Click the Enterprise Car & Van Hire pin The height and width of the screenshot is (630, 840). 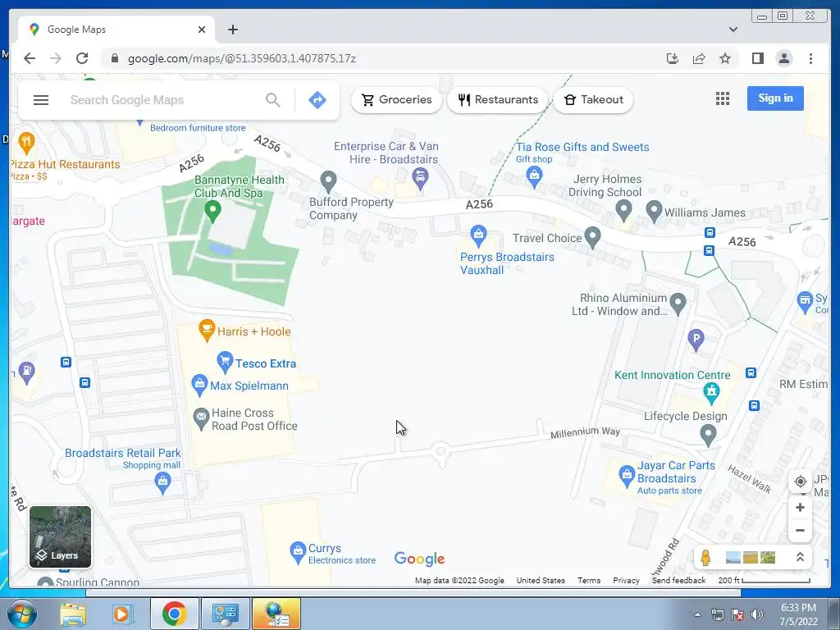(421, 178)
